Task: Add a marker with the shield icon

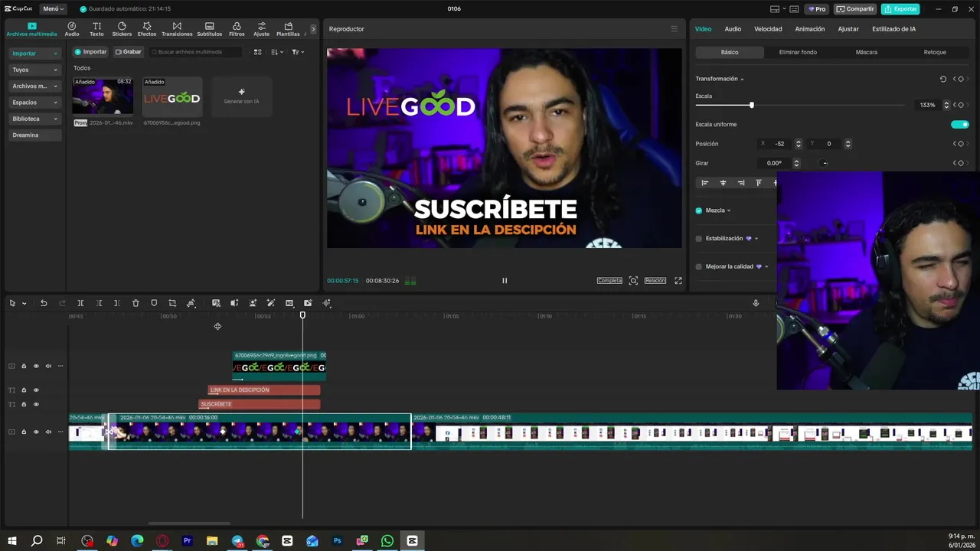Action: (154, 303)
